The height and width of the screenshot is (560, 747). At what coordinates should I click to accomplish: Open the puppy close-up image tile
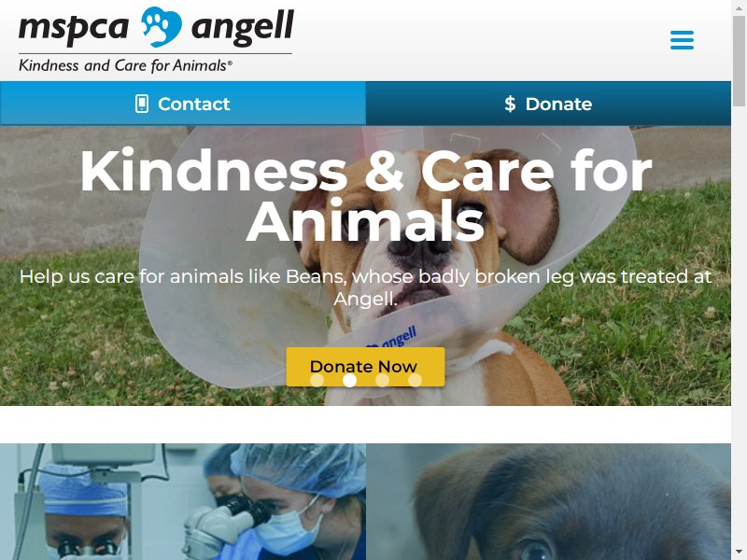(548, 502)
